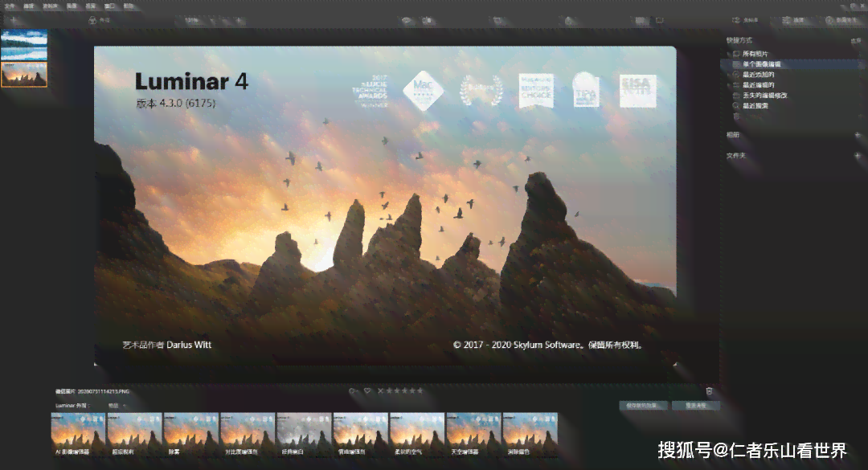Image resolution: width=868 pixels, height=470 pixels.
Task: Open the 帮助 menu
Action: 129,6
